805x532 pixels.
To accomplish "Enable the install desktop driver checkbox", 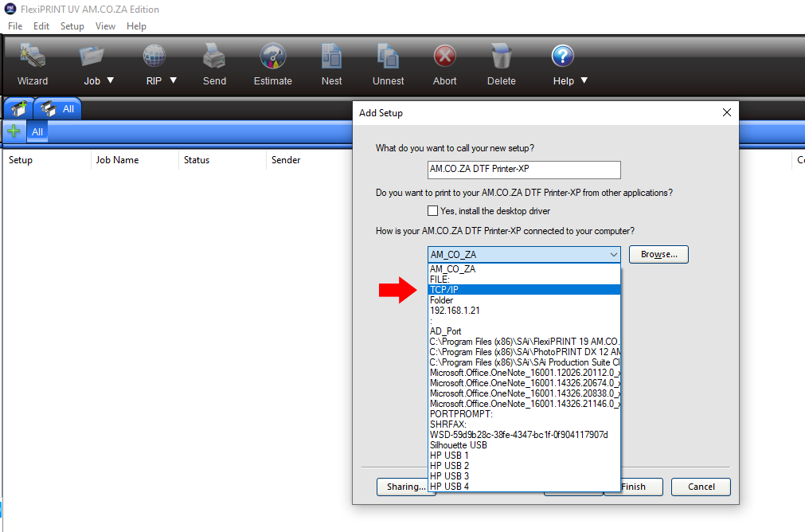I will 433,211.
